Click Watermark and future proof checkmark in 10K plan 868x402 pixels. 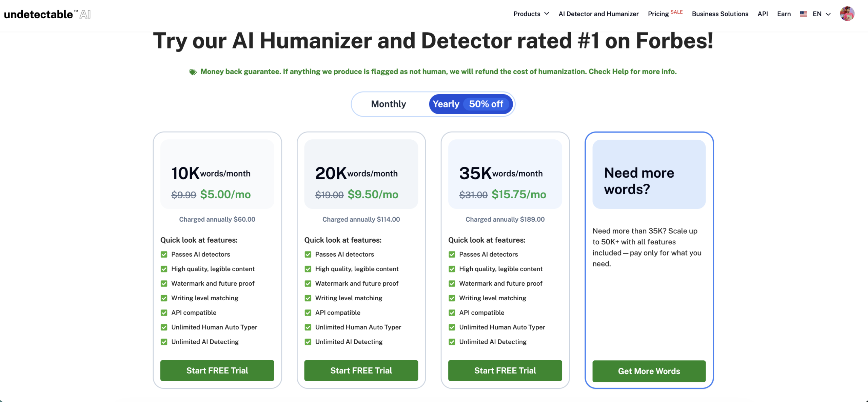click(x=164, y=284)
